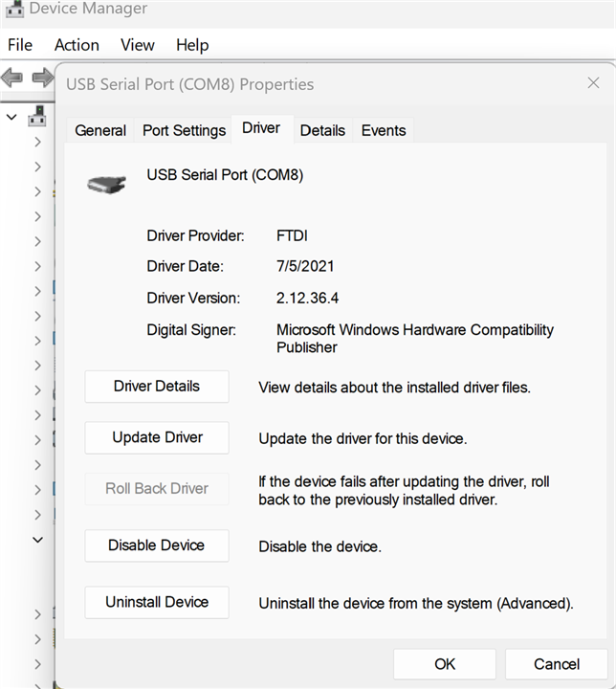
Task: Click the back arrow in the toolbar
Action: (12, 78)
